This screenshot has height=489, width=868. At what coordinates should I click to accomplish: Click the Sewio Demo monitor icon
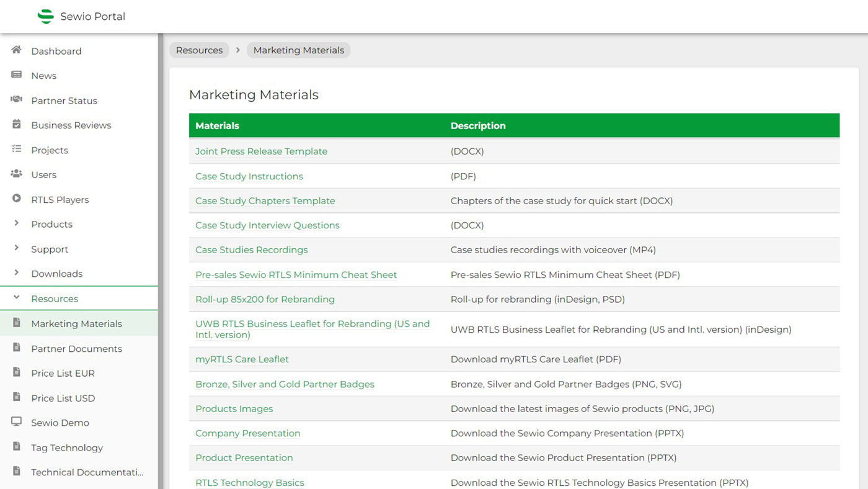[17, 422]
